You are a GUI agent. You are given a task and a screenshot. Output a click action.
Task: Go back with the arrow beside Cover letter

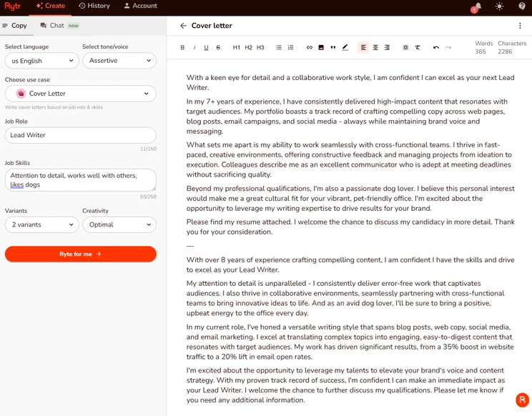coord(183,26)
